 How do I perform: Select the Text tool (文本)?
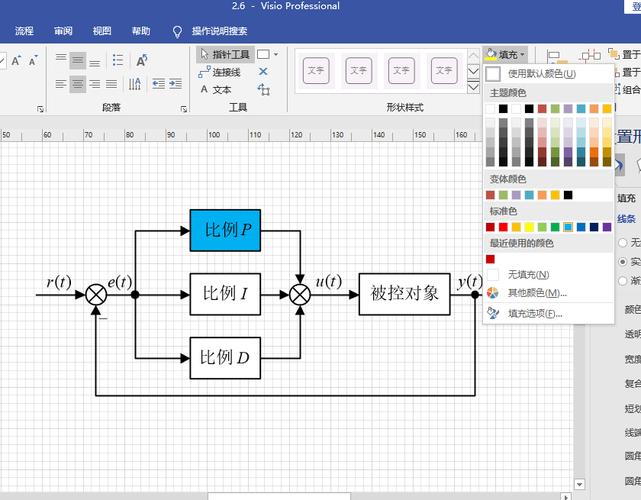coord(216,90)
